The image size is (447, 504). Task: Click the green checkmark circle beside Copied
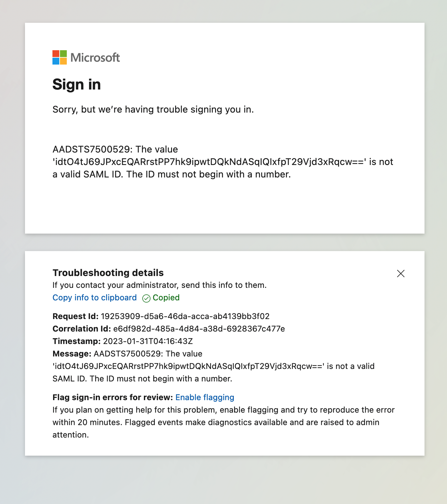(146, 298)
